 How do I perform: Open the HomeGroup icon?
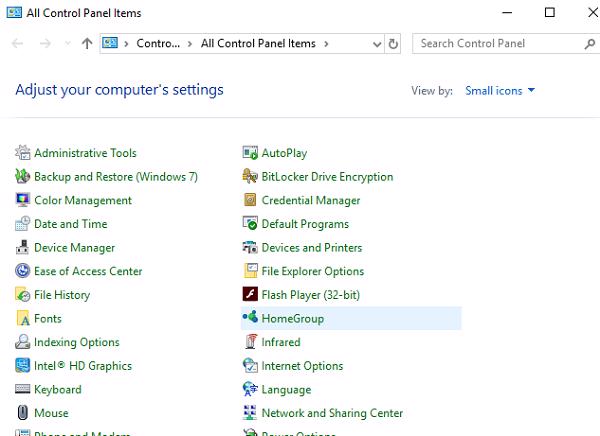pos(251,318)
